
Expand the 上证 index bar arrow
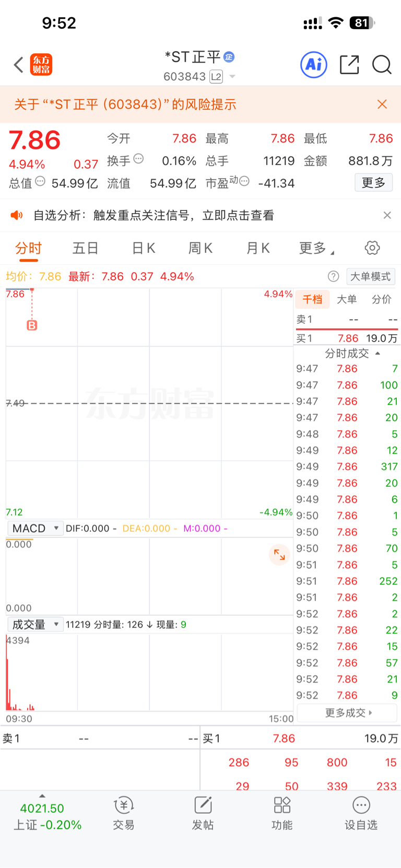pos(42,796)
